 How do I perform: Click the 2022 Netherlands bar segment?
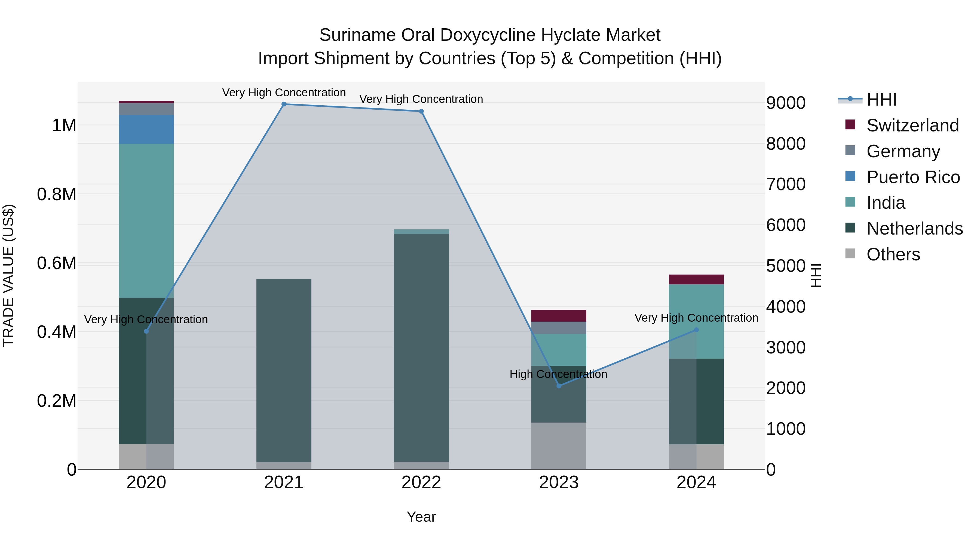pyautogui.click(x=421, y=348)
